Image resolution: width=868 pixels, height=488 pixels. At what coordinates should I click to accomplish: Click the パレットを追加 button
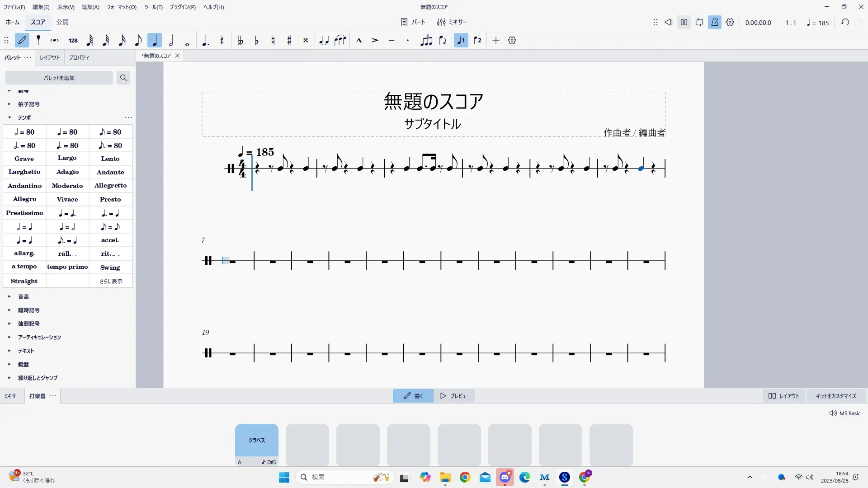pyautogui.click(x=59, y=78)
